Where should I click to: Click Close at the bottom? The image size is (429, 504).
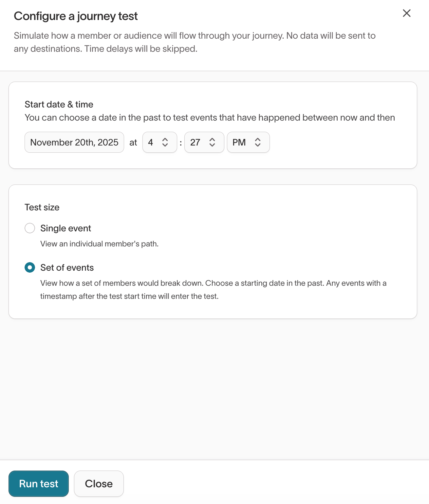99,483
